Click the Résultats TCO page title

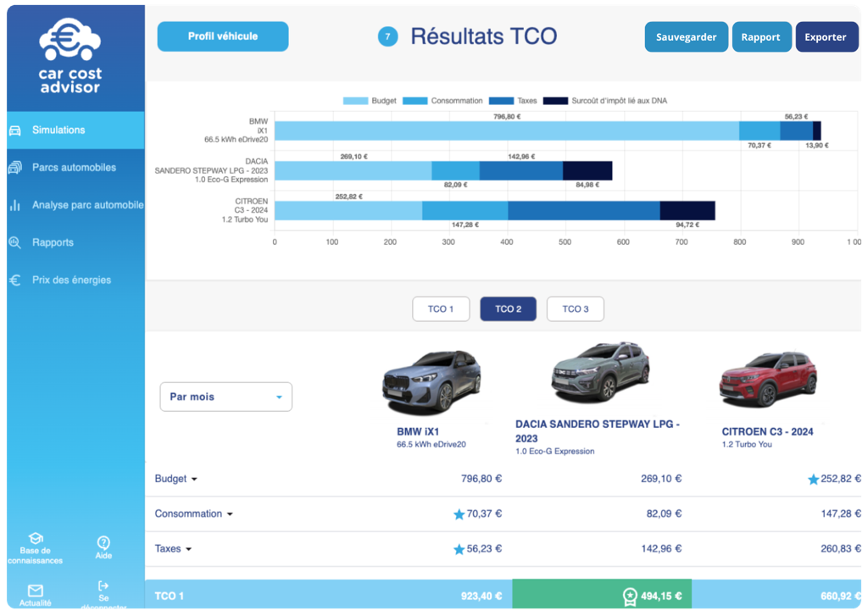pos(484,36)
